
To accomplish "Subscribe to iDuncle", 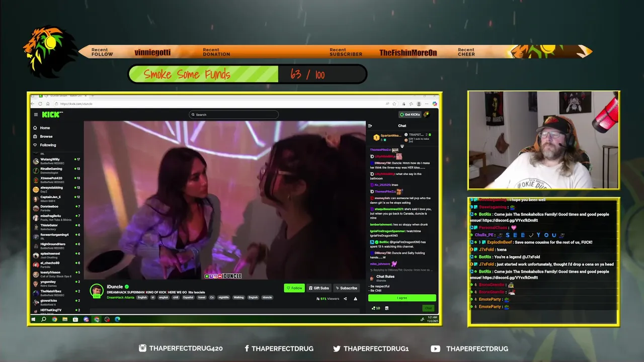I will 347,288.
